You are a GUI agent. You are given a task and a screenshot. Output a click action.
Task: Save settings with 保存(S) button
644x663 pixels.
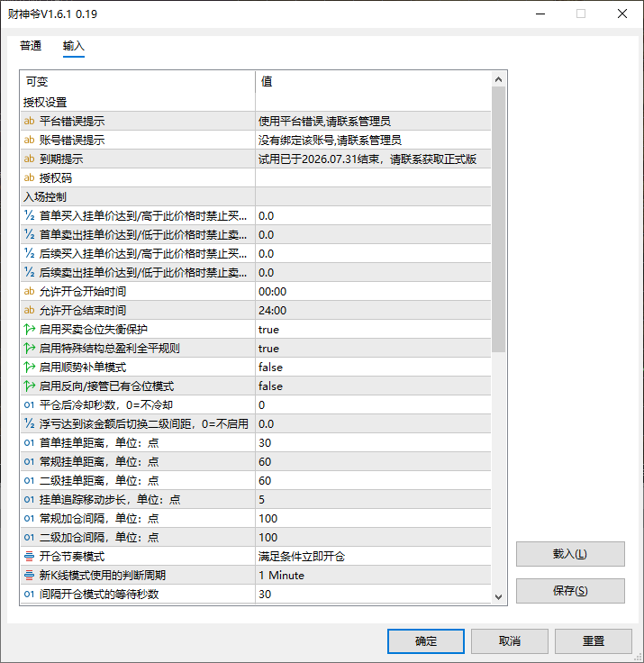[570, 591]
